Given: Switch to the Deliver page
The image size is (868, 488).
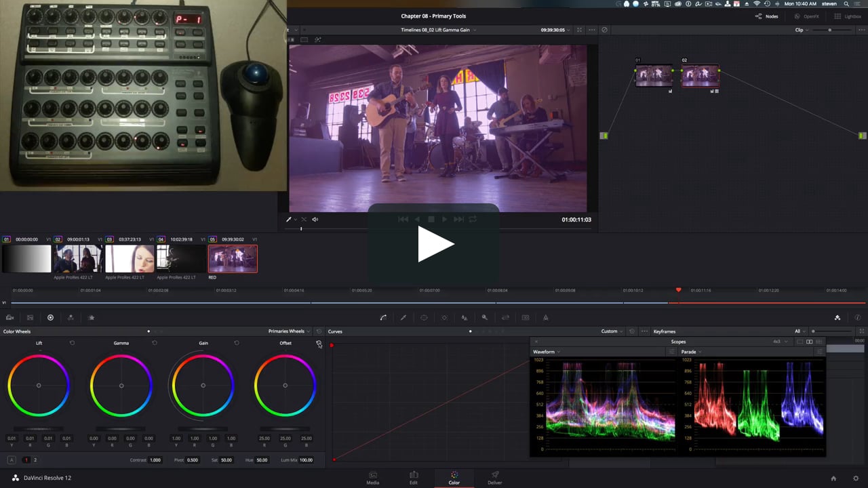Looking at the screenshot, I should tap(495, 478).
